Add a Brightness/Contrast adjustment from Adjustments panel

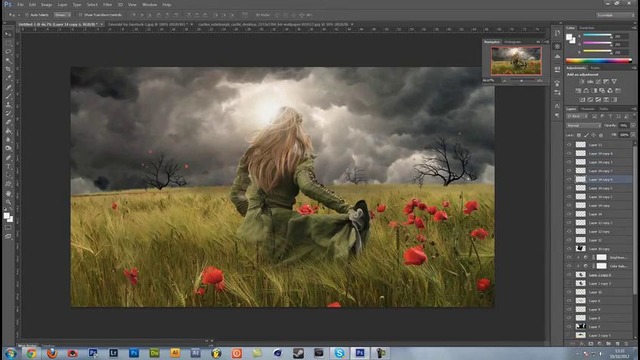point(582,82)
